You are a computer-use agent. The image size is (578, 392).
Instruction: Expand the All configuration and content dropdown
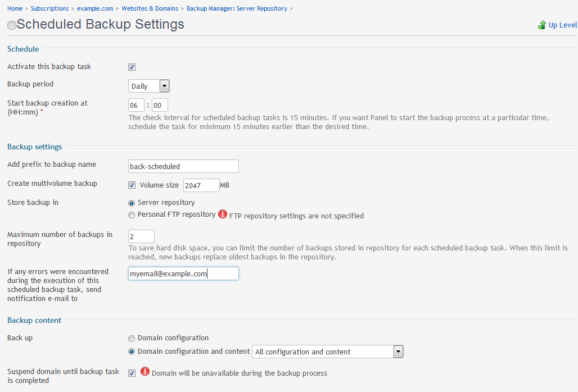pyautogui.click(x=328, y=352)
